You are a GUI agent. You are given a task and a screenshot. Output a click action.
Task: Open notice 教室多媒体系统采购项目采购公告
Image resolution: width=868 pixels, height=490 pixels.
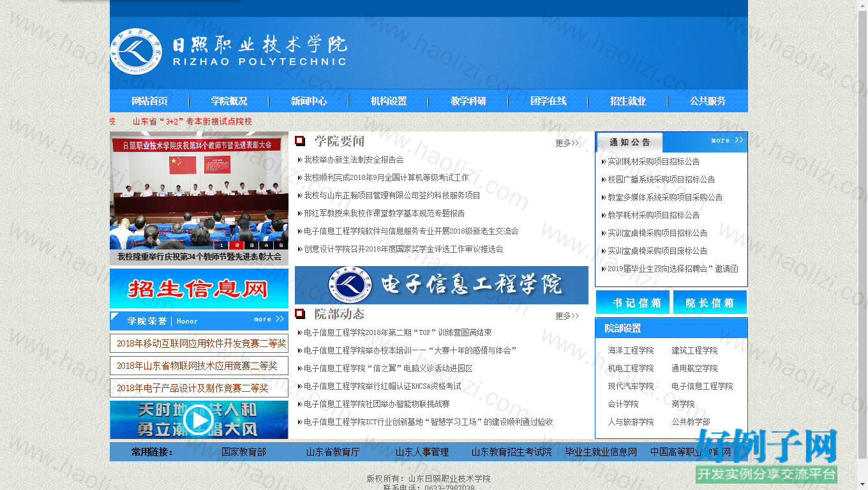[665, 197]
